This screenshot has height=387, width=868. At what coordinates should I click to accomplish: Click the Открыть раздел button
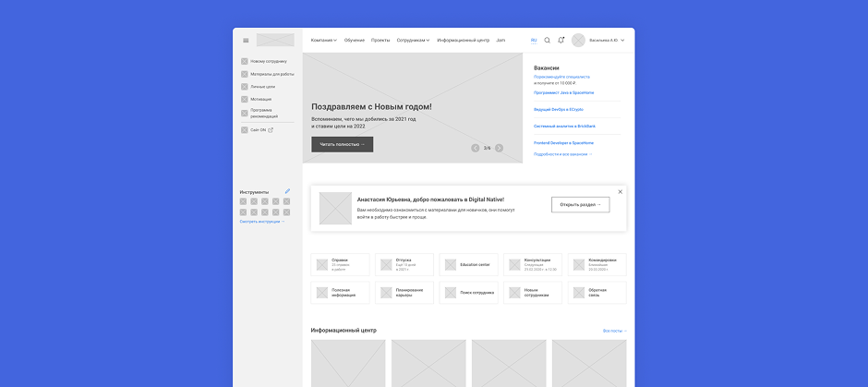pos(580,205)
